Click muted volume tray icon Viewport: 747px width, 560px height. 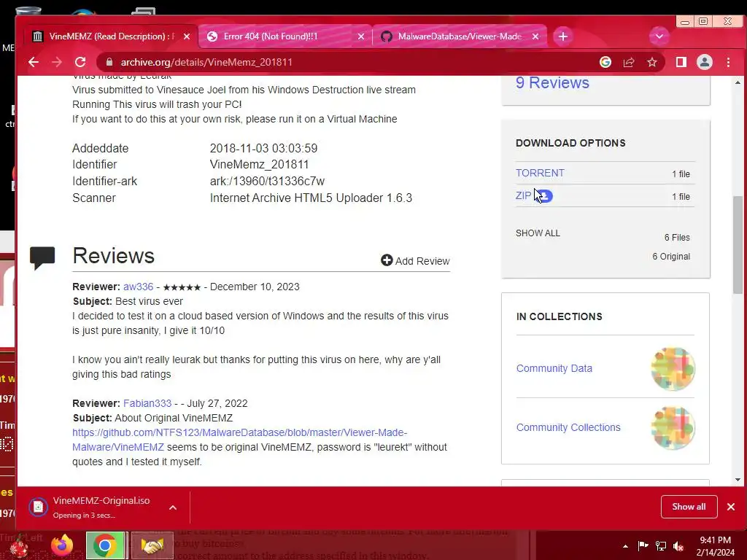point(678,546)
